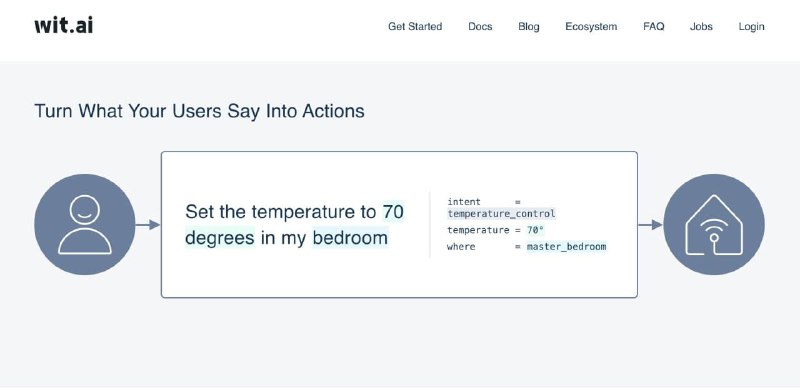Click the highlighted number 70 in the sentence
This screenshot has width=800, height=389.
pyautogui.click(x=393, y=211)
